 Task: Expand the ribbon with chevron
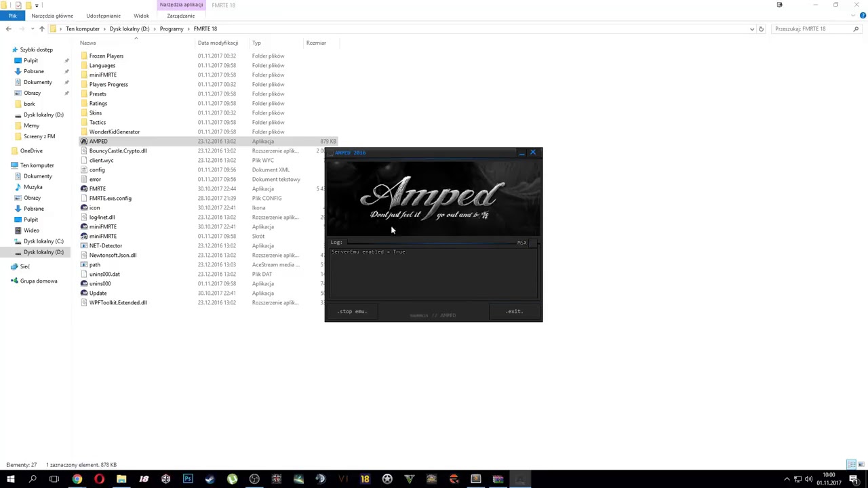click(855, 16)
